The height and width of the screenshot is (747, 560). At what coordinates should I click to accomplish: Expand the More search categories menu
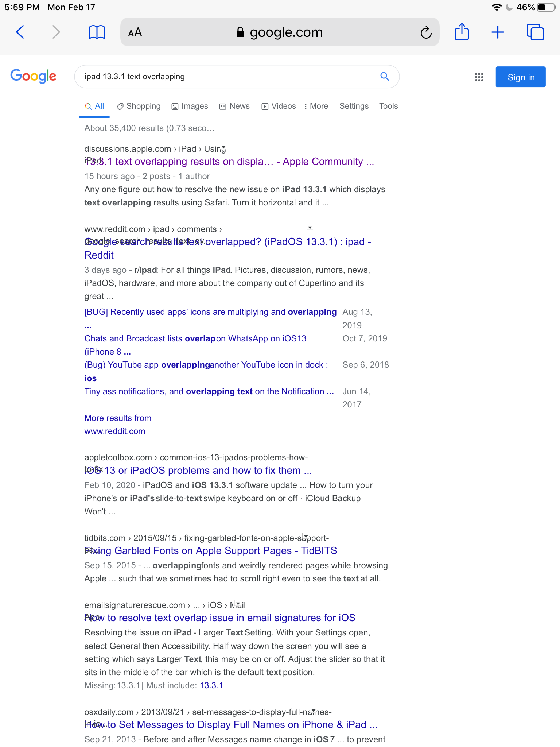pos(316,106)
